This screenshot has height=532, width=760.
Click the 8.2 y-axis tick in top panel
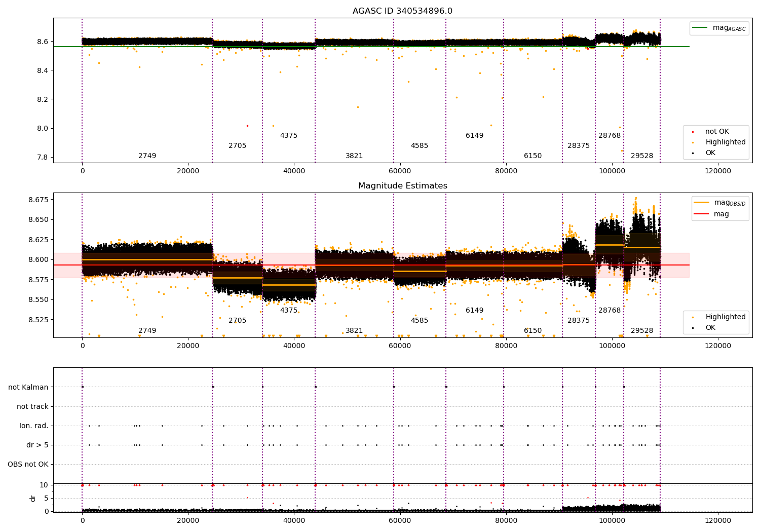43,99
